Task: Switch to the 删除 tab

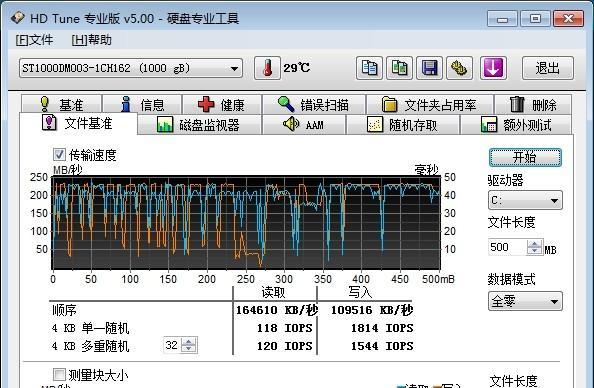Action: coord(533,104)
